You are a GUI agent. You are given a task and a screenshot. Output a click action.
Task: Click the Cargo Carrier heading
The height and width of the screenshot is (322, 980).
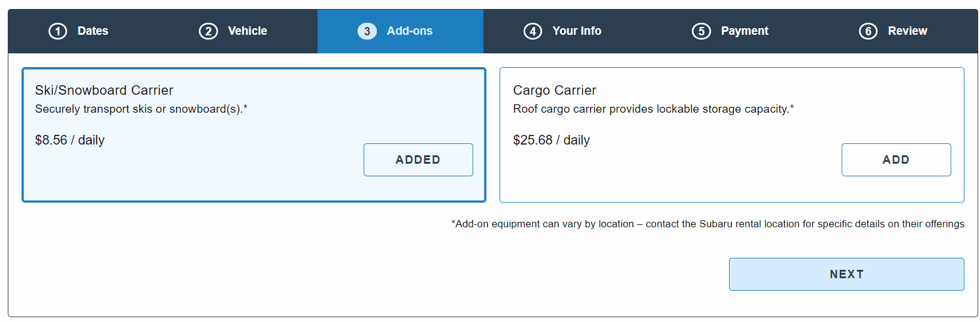point(555,90)
